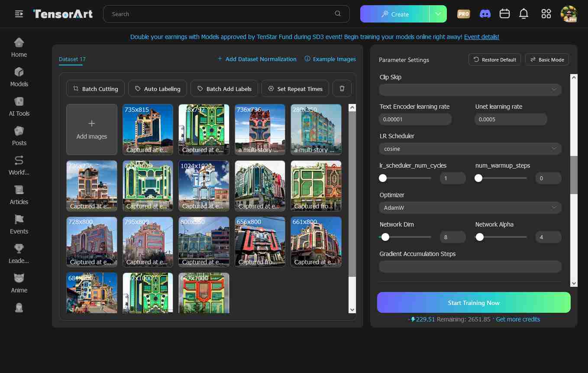This screenshot has height=373, width=588.
Task: Click the Network Alpha slider handle
Action: 480,237
